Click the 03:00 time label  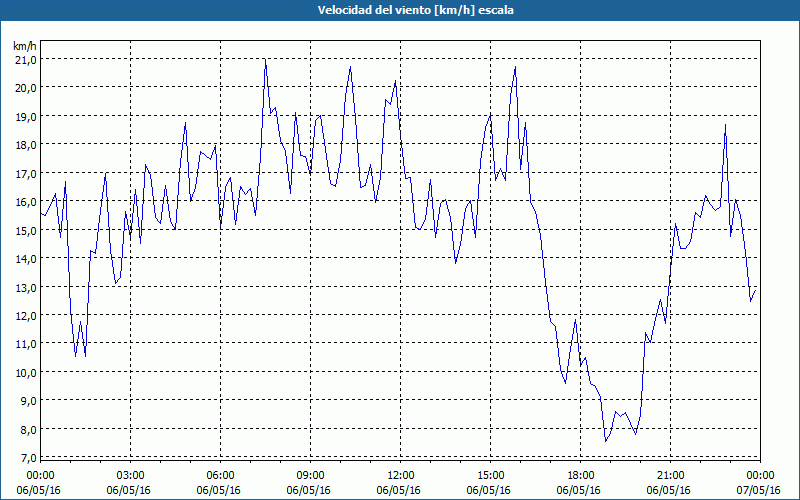(130, 476)
